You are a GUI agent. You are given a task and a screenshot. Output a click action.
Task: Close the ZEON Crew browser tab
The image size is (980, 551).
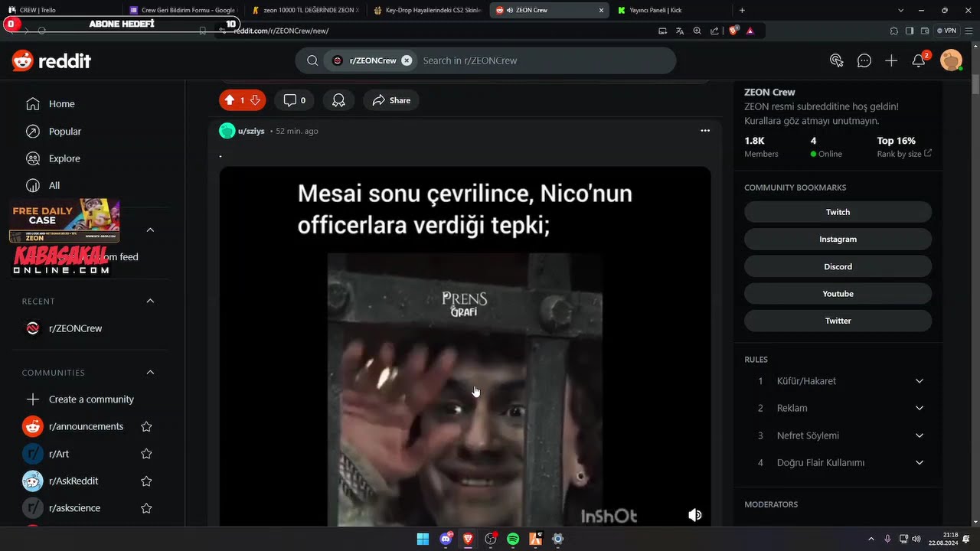tap(601, 10)
